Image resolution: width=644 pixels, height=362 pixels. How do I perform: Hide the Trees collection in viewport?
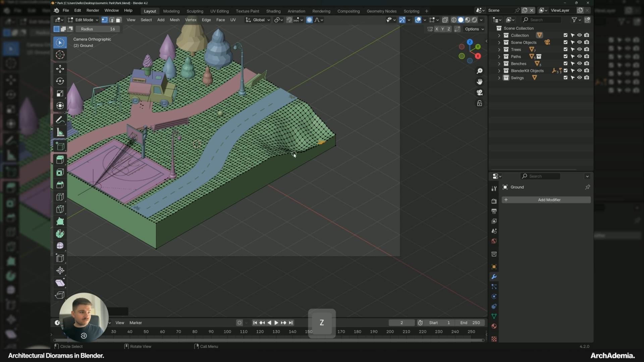(x=579, y=49)
